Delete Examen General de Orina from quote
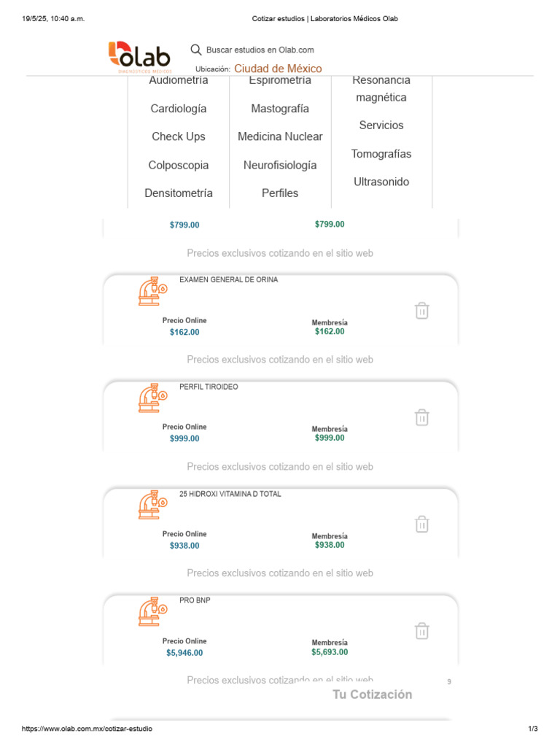Image resolution: width=560 pixels, height=747 pixels. pos(421,311)
